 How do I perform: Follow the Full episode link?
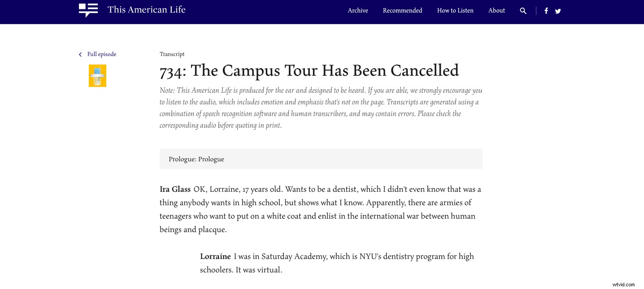tap(102, 54)
